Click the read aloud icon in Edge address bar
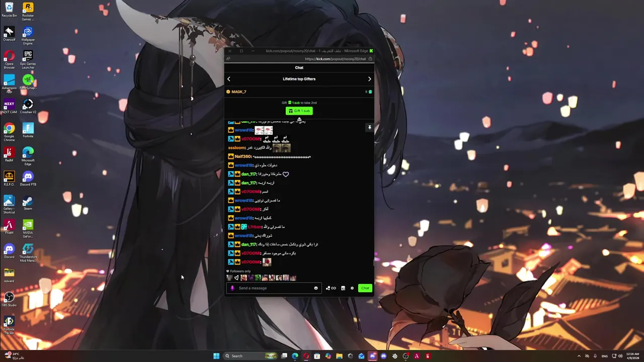This screenshot has height=362, width=644. coord(228,59)
